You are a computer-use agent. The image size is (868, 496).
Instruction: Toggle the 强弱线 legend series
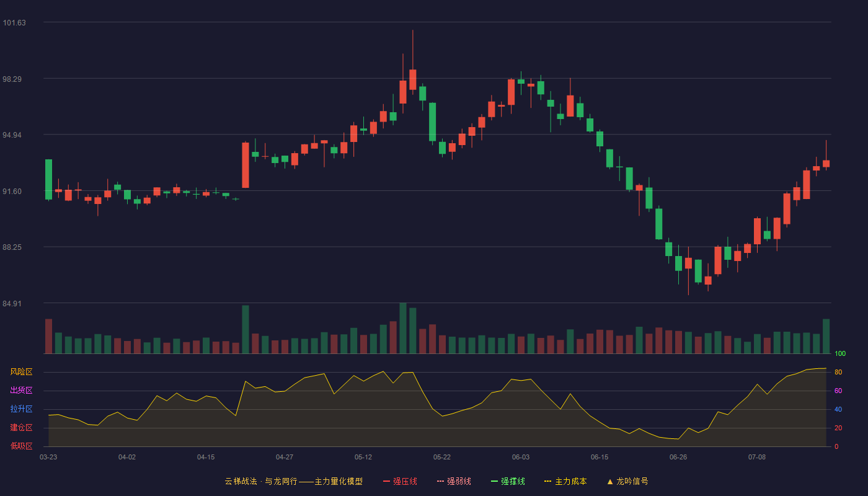[x=454, y=481]
